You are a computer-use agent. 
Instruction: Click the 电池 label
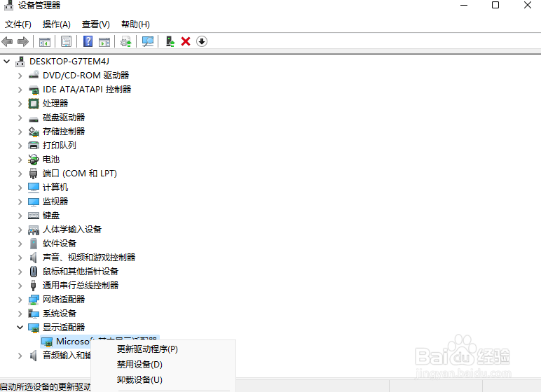coord(51,160)
